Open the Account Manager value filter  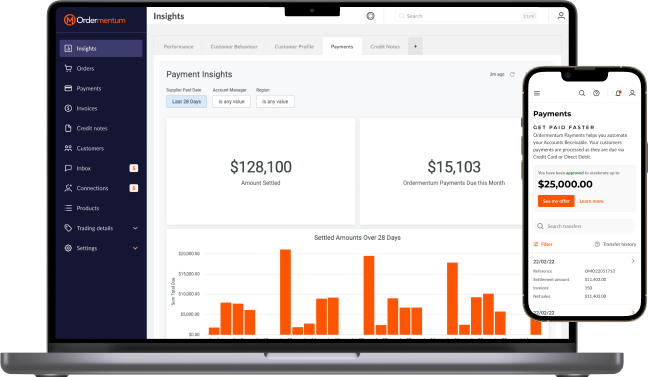231,101
